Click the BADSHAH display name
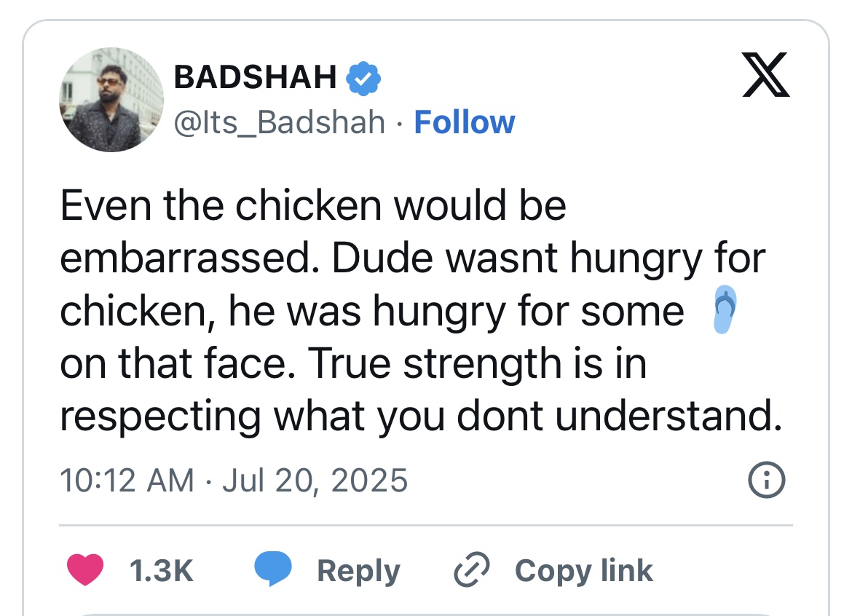 (x=255, y=78)
